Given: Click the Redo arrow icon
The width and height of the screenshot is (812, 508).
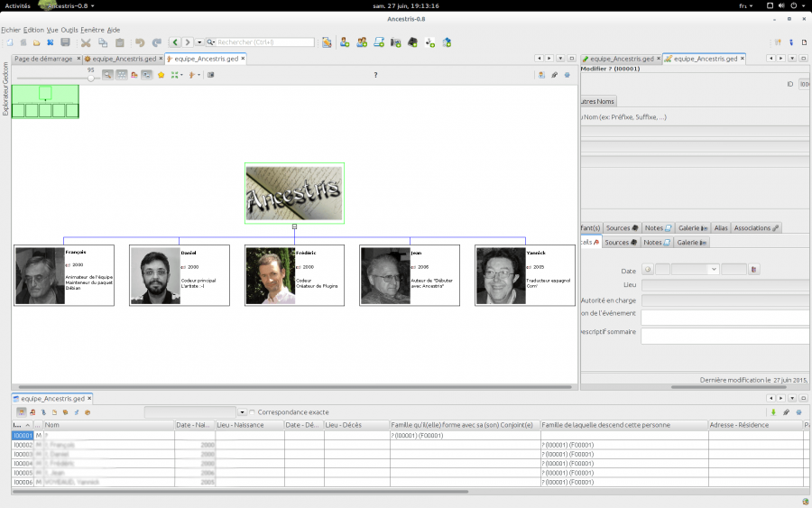Looking at the screenshot, I should click(157, 42).
